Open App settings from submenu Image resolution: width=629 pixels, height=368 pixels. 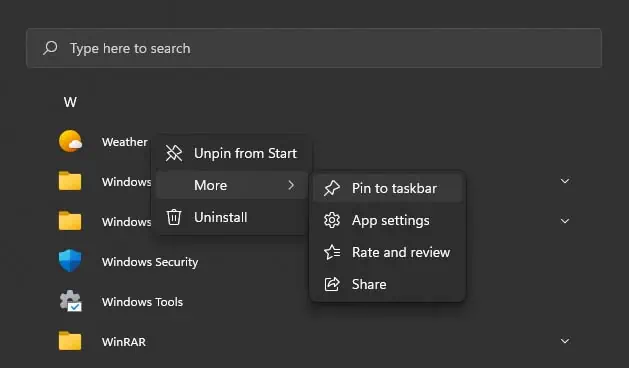click(388, 220)
